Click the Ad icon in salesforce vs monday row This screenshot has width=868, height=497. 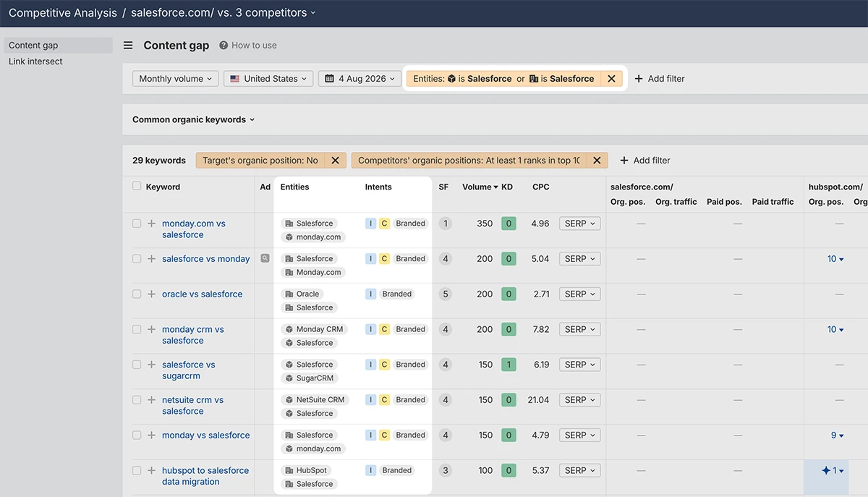(x=265, y=258)
